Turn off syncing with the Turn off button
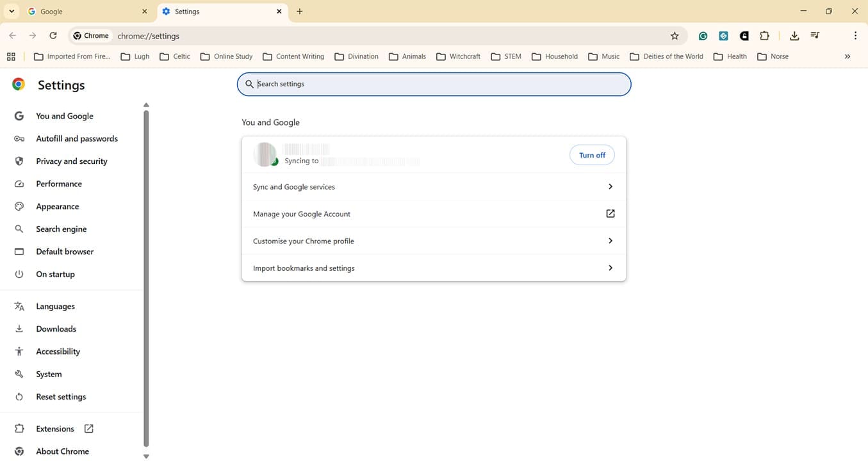This screenshot has width=868, height=461. coord(591,154)
